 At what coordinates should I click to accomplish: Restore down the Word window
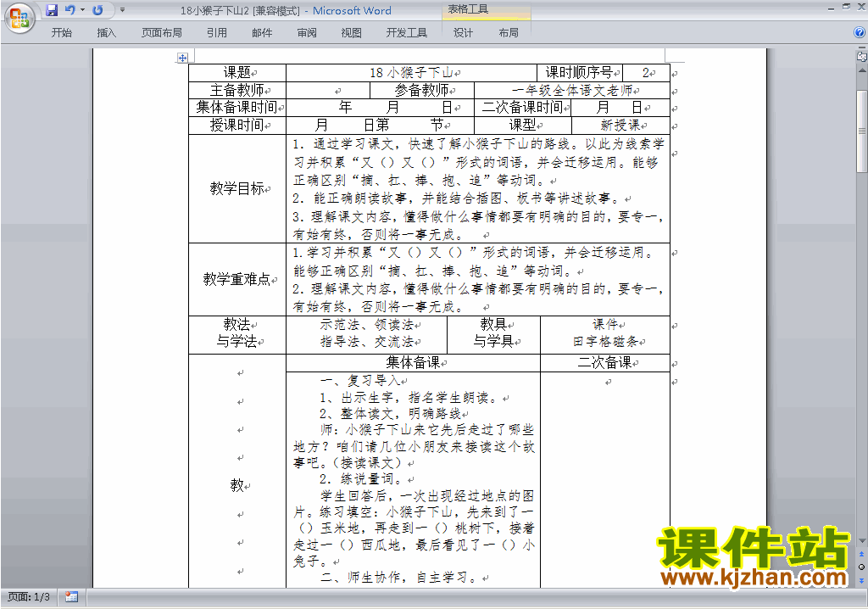tap(846, 7)
